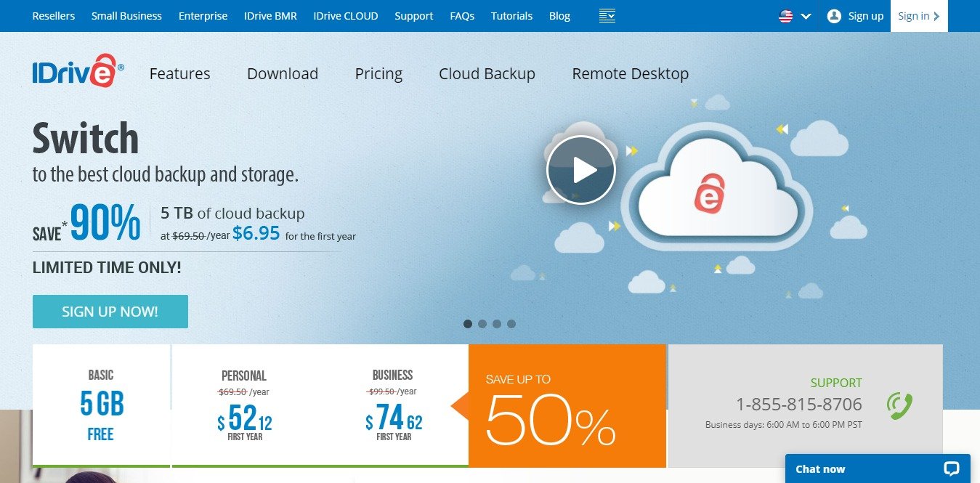The height and width of the screenshot is (483, 980).
Task: Play the cloud backup intro video
Action: click(581, 170)
